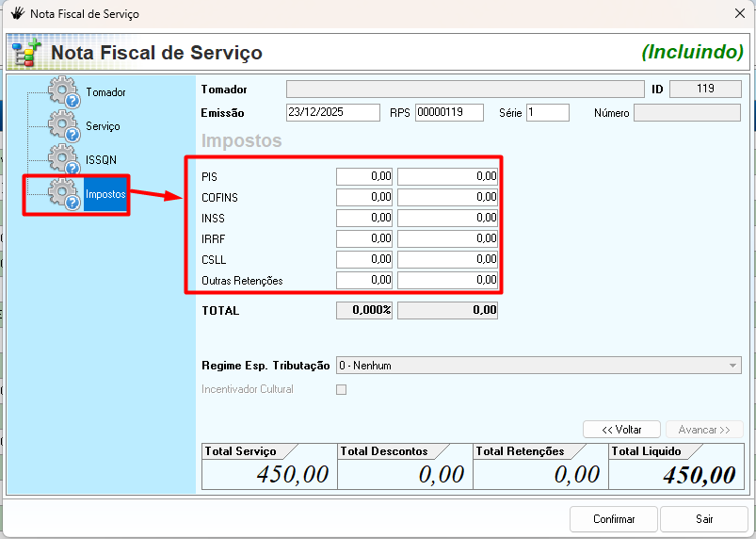This screenshot has width=756, height=539.
Task: Expand the Regime Esp. Tributação dropdown
Action: pyautogui.click(x=732, y=366)
